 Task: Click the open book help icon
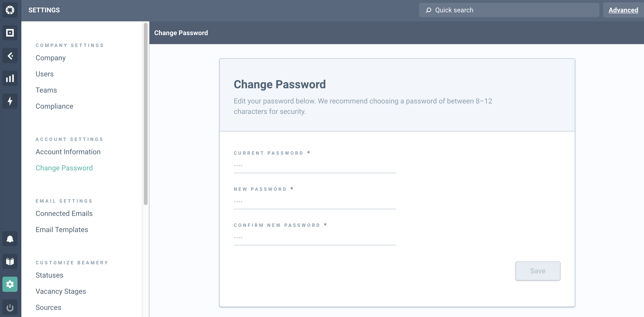(10, 261)
